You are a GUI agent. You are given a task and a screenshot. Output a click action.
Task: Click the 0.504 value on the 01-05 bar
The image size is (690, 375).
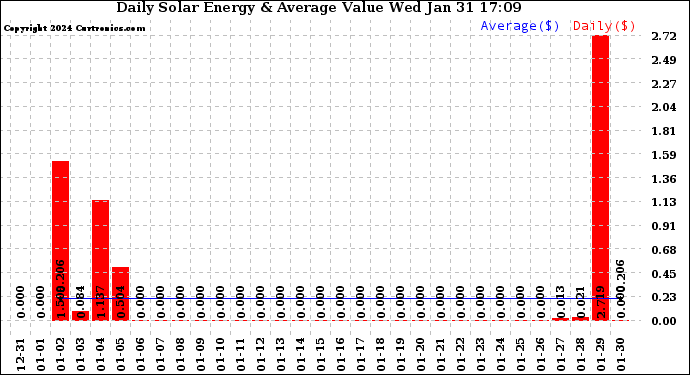coord(121,301)
